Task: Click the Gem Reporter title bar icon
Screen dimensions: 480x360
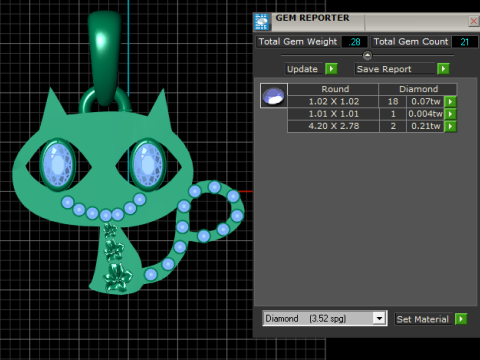Action: point(262,22)
